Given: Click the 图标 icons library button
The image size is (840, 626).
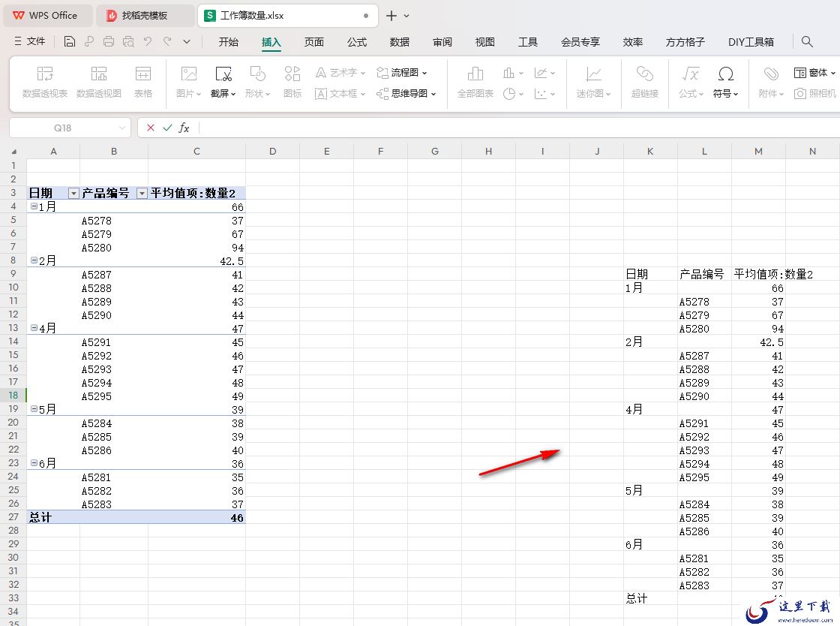Looking at the screenshot, I should coord(292,82).
